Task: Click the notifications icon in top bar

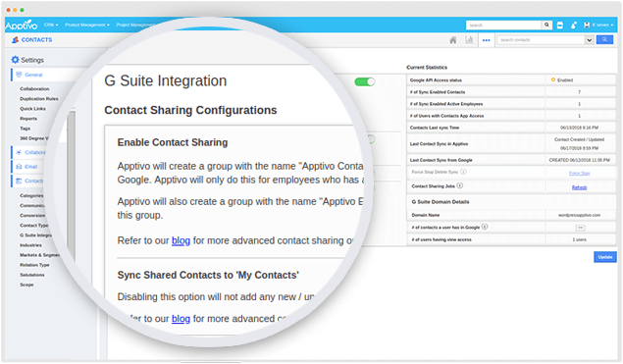Action: pos(573,26)
